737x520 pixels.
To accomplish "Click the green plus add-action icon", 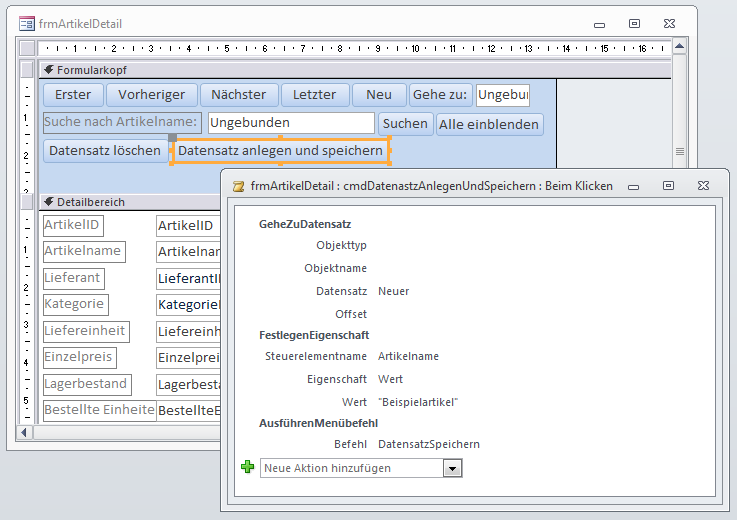I will (x=248, y=467).
